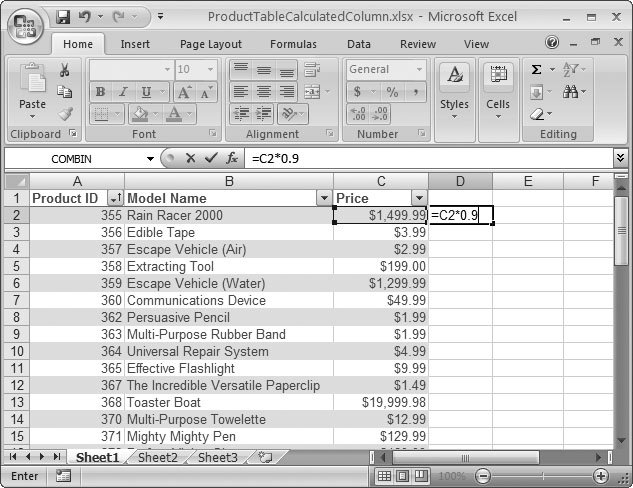
Task: Apply comma style number format
Action: tap(415, 92)
